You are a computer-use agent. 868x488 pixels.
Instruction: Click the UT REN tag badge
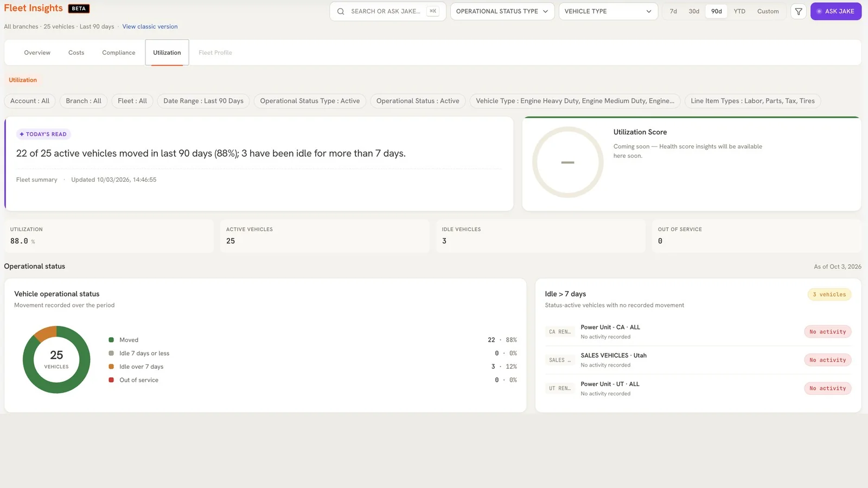[x=560, y=388]
